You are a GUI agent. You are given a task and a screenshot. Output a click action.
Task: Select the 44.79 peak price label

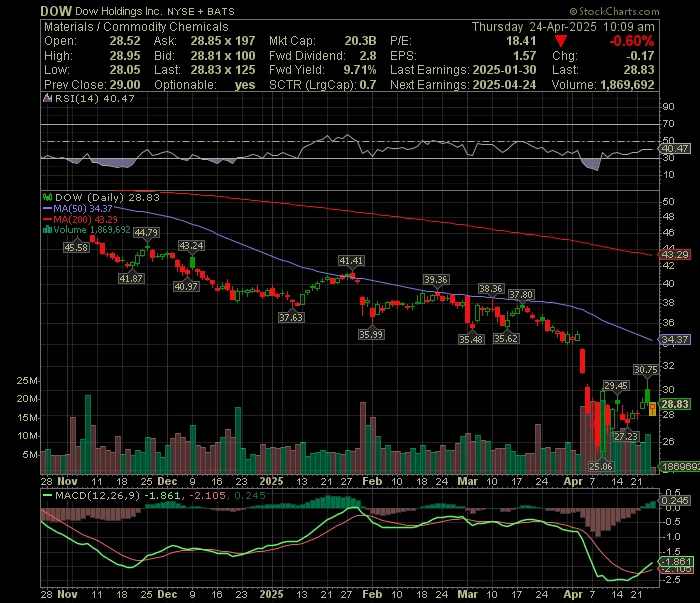click(x=146, y=233)
